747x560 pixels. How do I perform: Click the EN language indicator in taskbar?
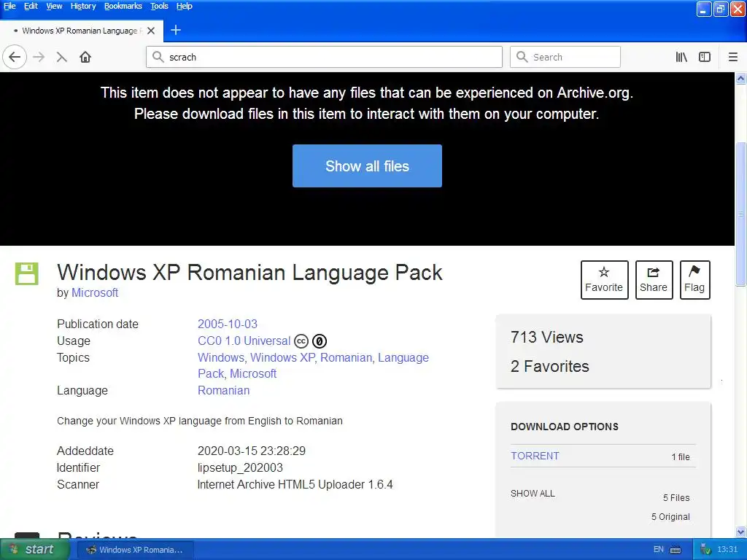659,550
